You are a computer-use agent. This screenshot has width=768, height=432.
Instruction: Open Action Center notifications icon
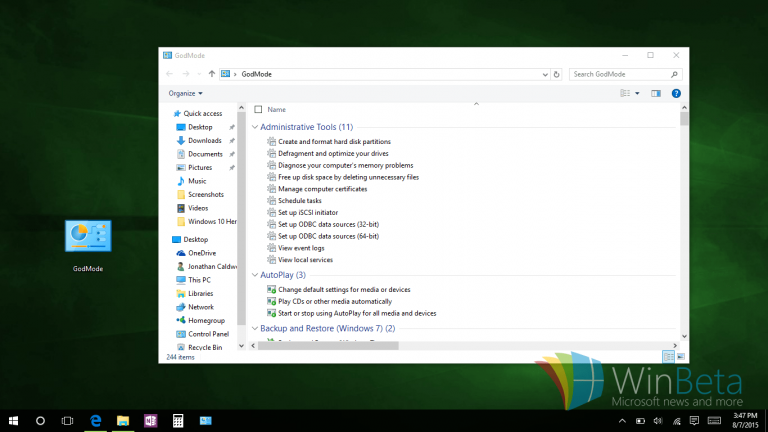click(x=694, y=421)
